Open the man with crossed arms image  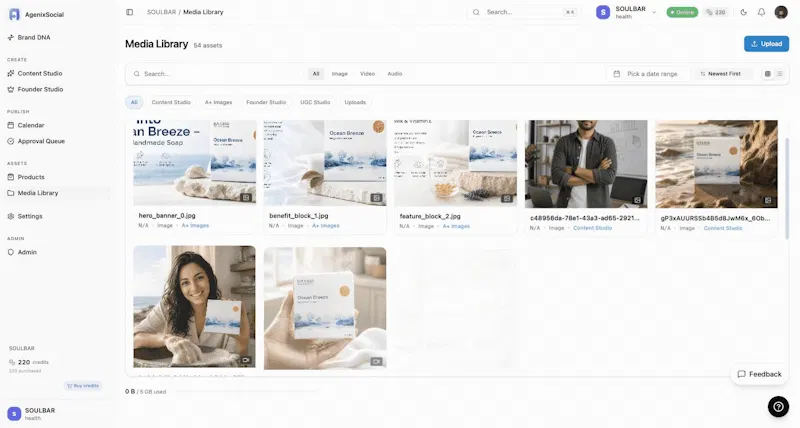(x=586, y=164)
